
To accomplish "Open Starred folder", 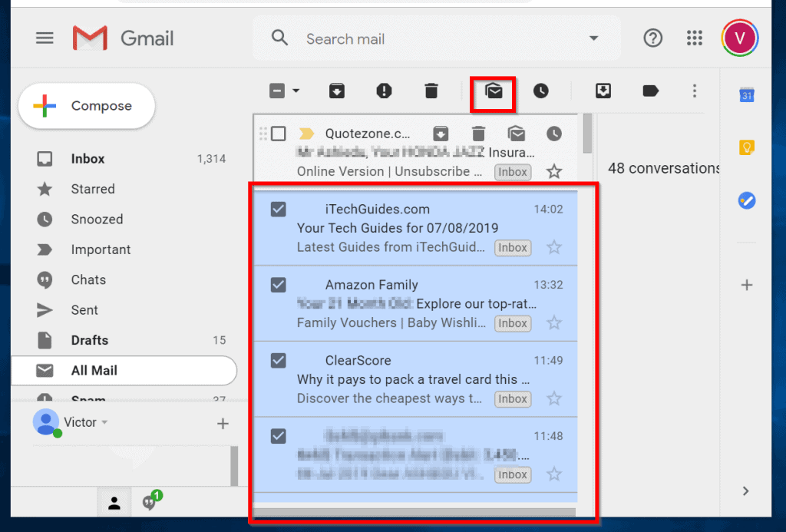I will coord(124,189).
